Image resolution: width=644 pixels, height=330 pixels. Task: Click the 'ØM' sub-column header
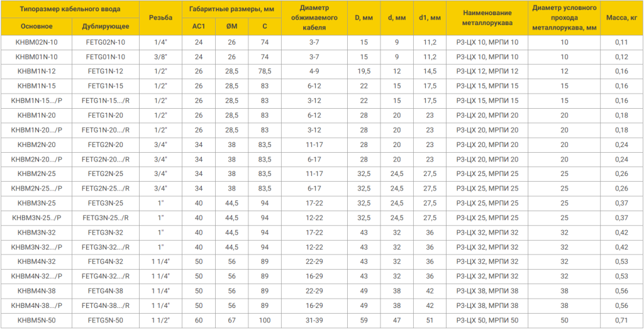coord(231,26)
